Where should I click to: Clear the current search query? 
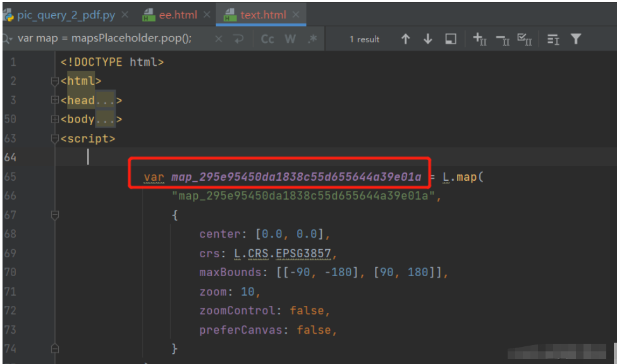pos(218,39)
